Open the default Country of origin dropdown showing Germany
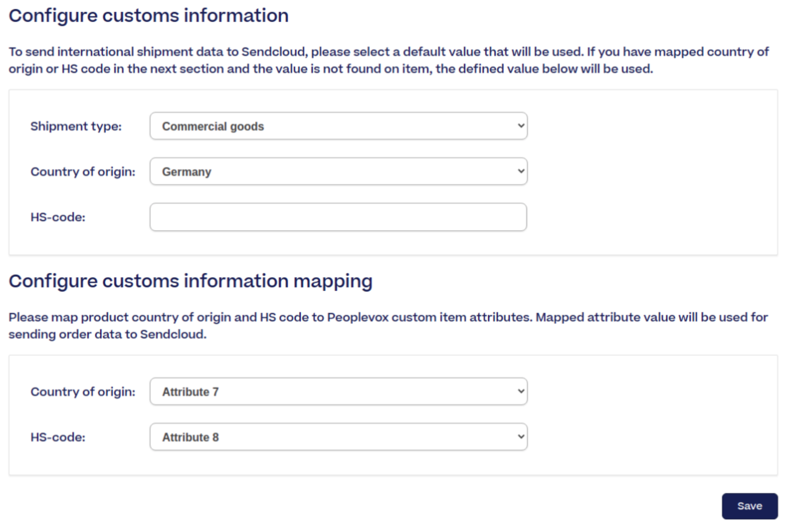This screenshot has width=786, height=532. pyautogui.click(x=339, y=171)
